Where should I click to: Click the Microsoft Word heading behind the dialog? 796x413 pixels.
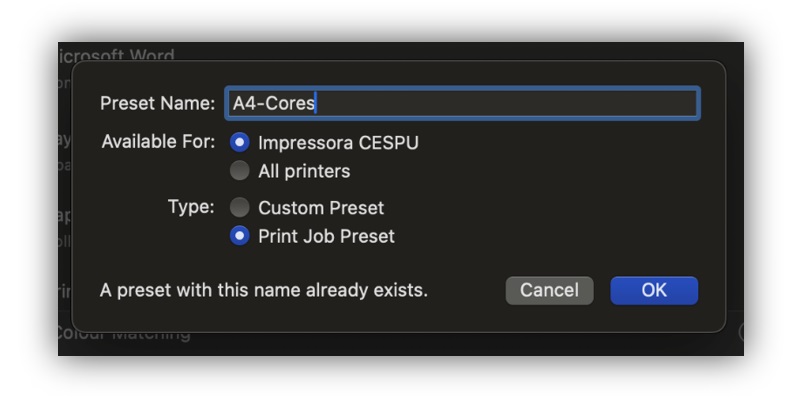116,53
